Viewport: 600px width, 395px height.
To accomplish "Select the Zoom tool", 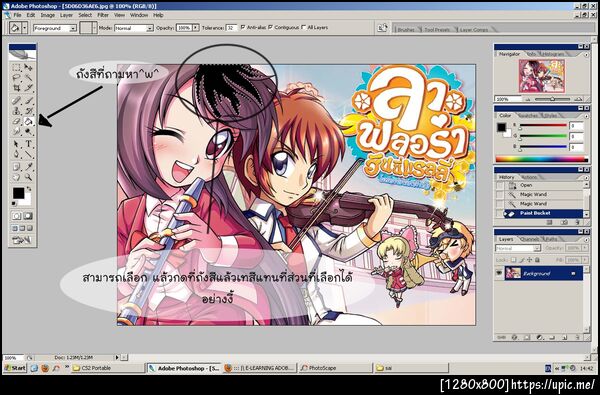I will [x=28, y=177].
